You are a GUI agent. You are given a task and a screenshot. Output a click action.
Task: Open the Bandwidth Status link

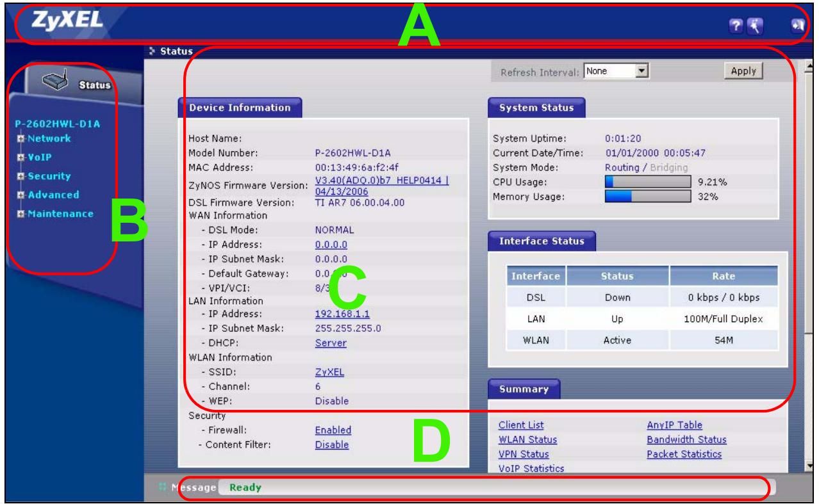click(687, 439)
